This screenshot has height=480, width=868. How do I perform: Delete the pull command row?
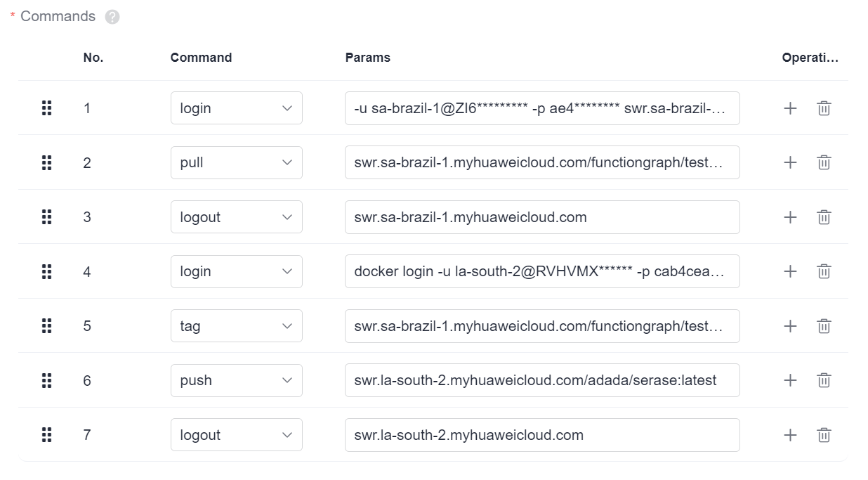click(x=824, y=163)
